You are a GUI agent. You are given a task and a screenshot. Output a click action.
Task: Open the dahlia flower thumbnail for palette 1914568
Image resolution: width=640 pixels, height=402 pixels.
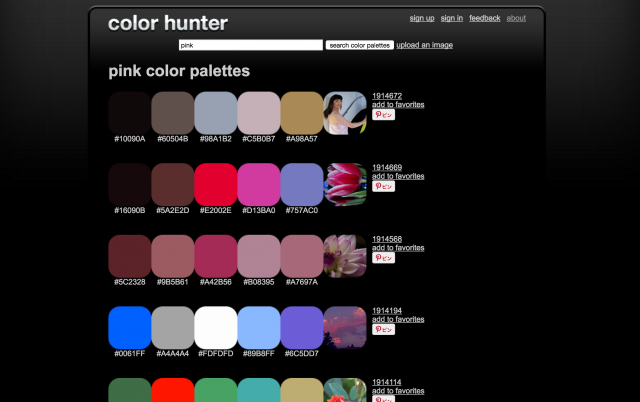click(345, 256)
